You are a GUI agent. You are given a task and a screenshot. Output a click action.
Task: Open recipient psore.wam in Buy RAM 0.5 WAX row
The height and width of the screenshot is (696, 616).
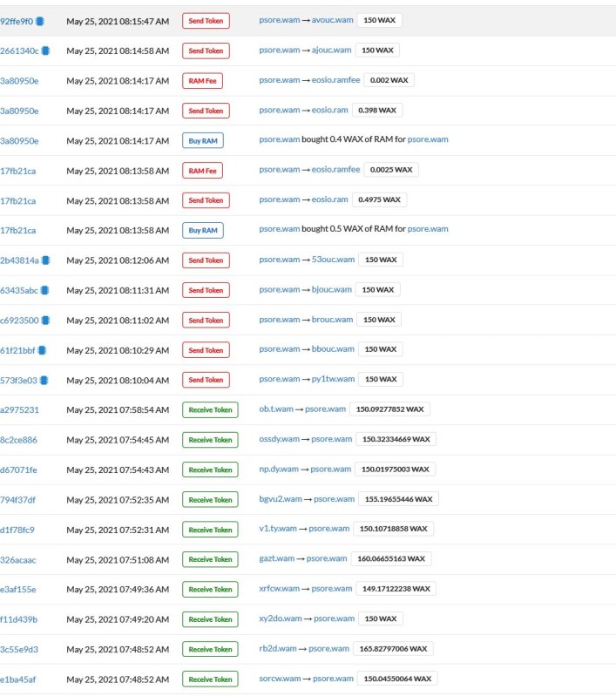[428, 229]
